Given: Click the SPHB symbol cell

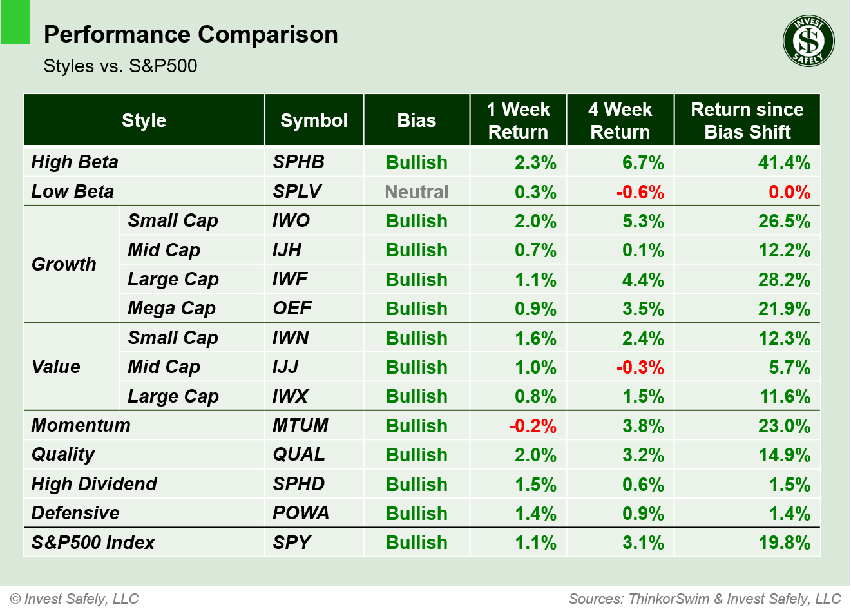Looking at the screenshot, I should tap(298, 162).
